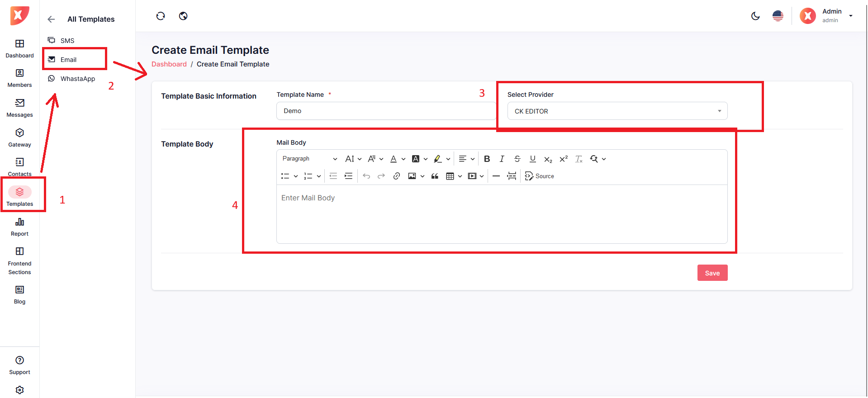Apply italic formatting in the editor
The image size is (868, 398).
502,159
